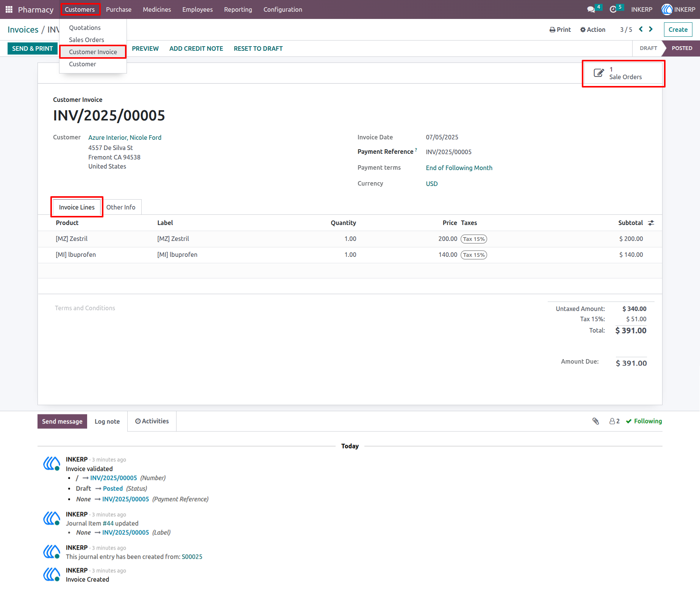Sort by Quantity column header
The width and height of the screenshot is (700, 611).
(343, 223)
